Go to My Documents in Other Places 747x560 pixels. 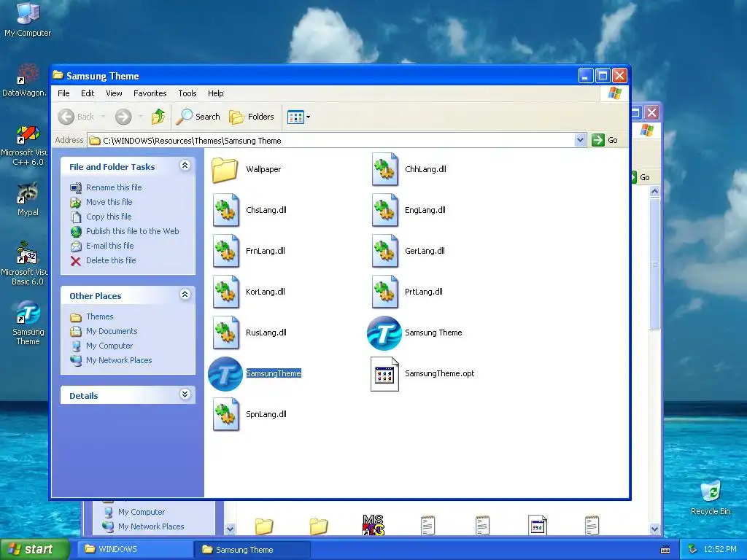[112, 332]
